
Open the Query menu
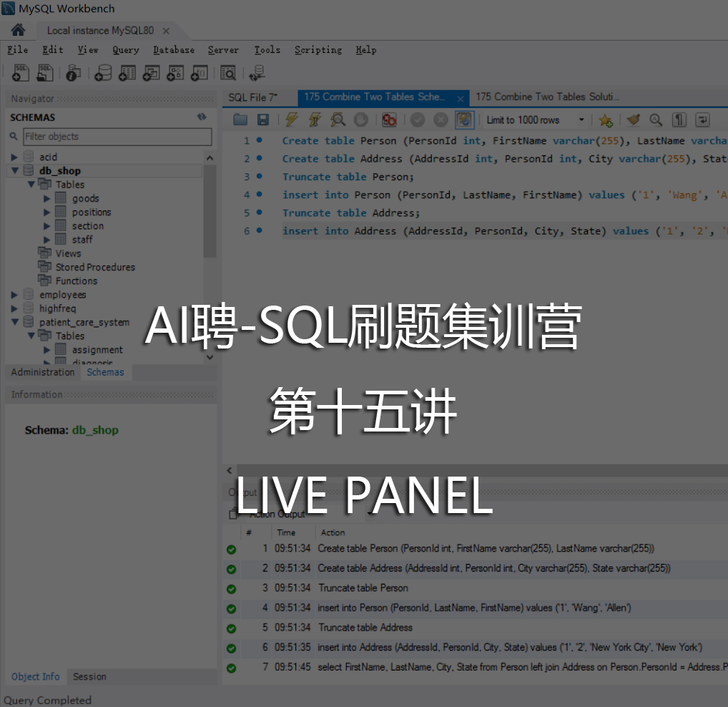[125, 49]
